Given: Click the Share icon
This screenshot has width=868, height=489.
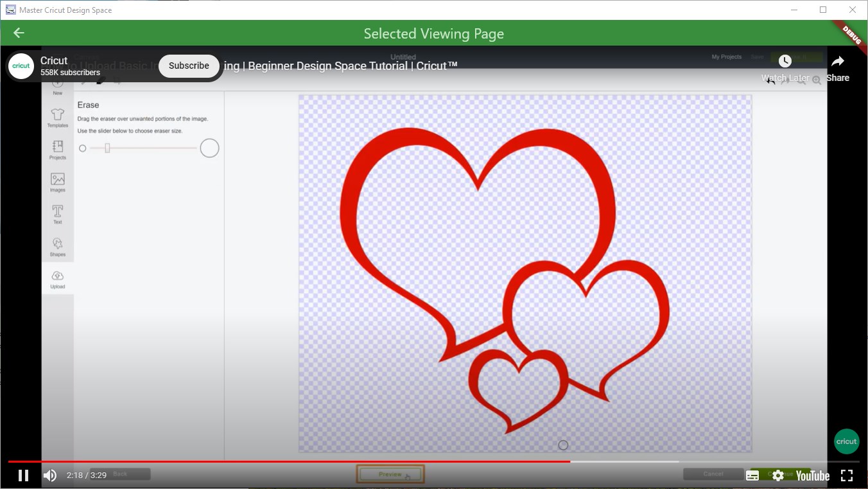Looking at the screenshot, I should click(838, 61).
